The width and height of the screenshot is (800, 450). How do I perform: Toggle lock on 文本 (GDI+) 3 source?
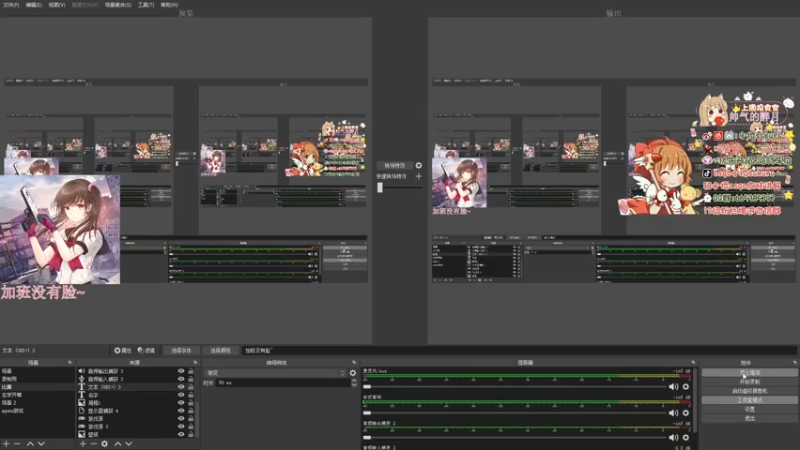191,387
